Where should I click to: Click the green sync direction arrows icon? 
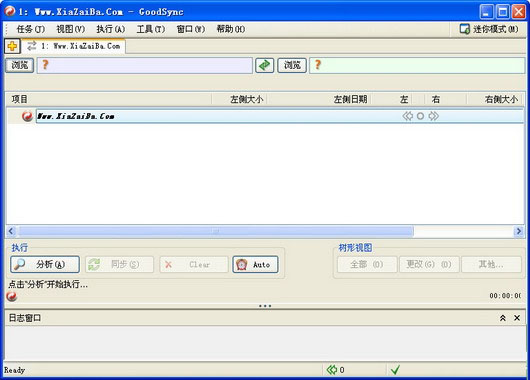pos(265,65)
